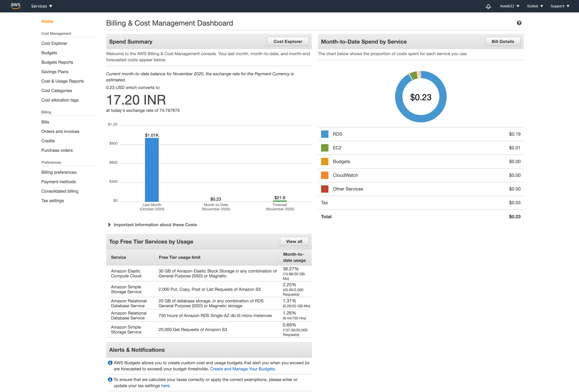Open the Support dropdown menu
This screenshot has height=392, width=579.
pos(560,6)
